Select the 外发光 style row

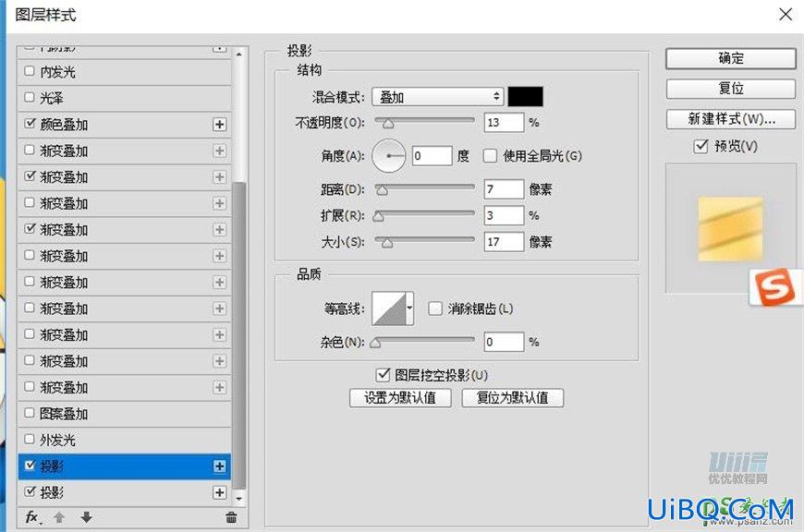pyautogui.click(x=124, y=440)
